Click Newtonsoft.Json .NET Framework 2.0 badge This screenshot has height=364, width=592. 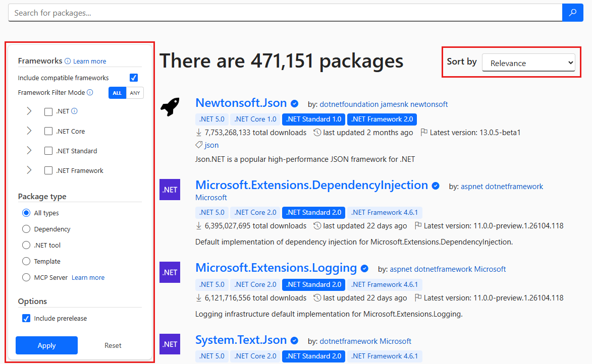tap(382, 119)
